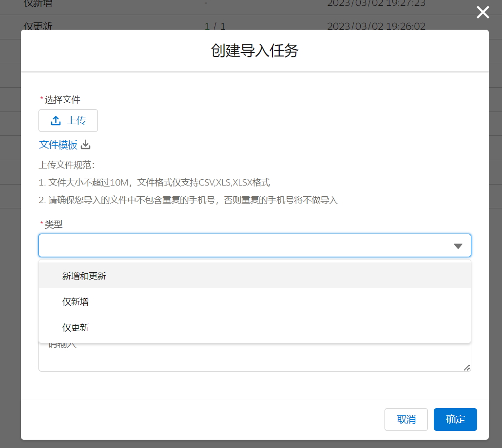Open the 文件模板 template link
Image resolution: width=502 pixels, height=448 pixels.
pyautogui.click(x=58, y=145)
